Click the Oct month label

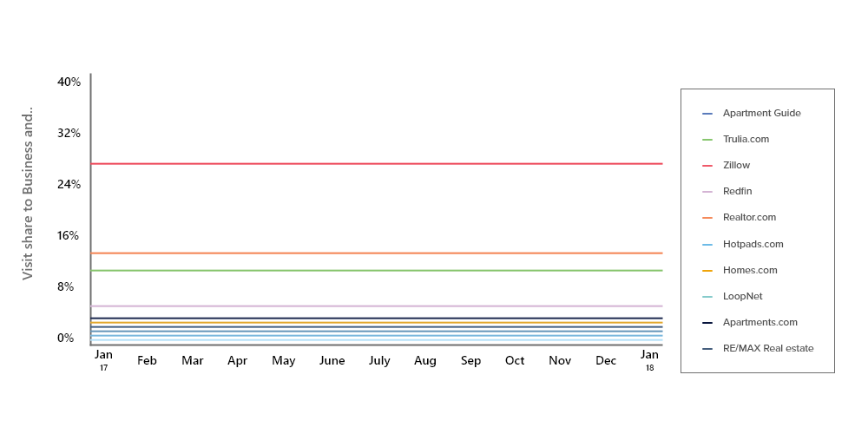click(515, 361)
